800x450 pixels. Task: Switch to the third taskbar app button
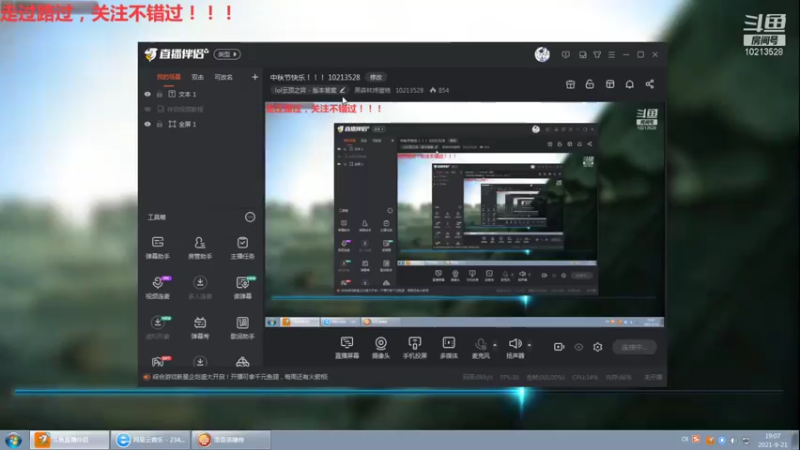(x=231, y=440)
